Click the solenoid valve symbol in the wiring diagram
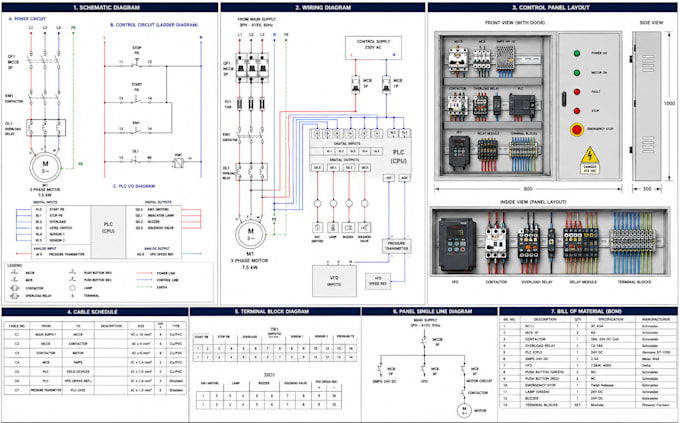 point(364,227)
